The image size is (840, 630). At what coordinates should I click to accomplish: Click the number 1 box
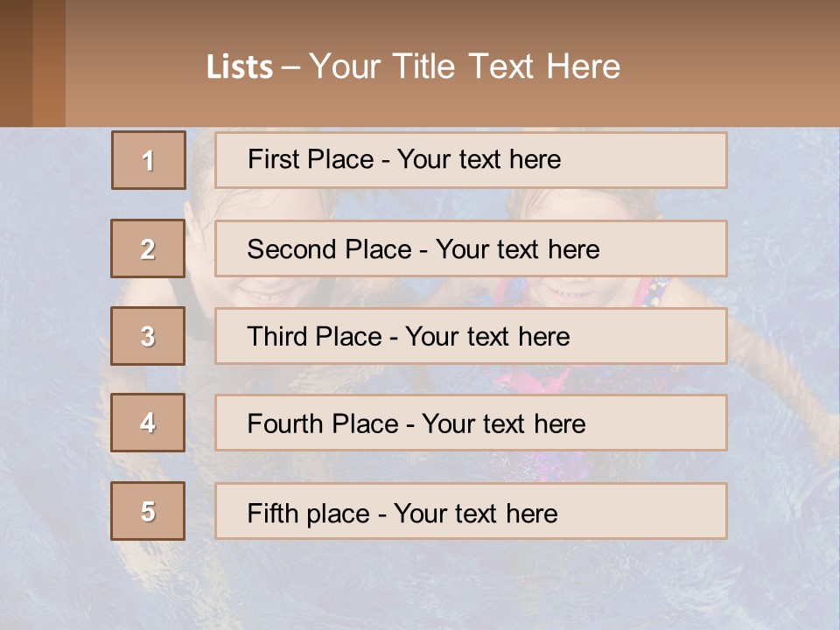click(x=148, y=160)
